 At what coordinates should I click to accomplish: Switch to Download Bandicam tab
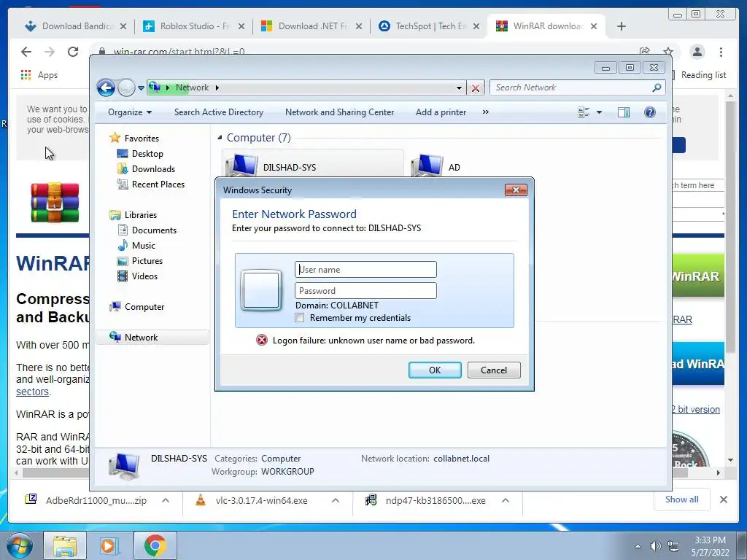(x=77, y=26)
